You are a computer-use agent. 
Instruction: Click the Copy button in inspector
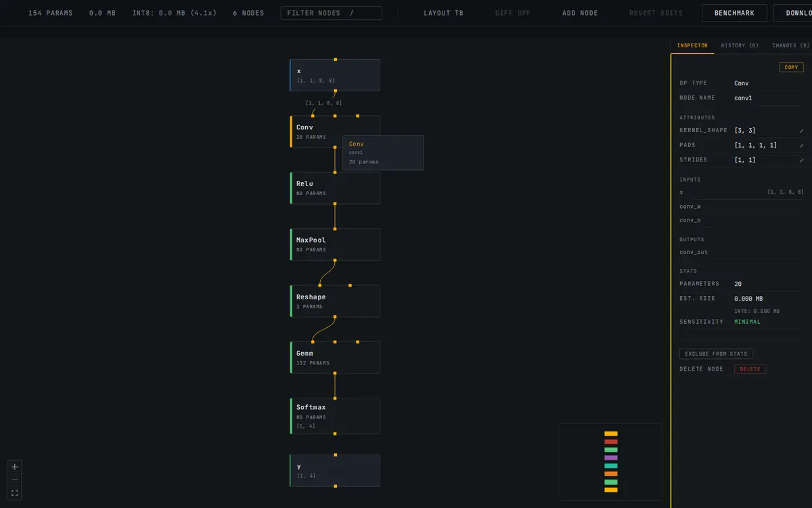(x=791, y=67)
